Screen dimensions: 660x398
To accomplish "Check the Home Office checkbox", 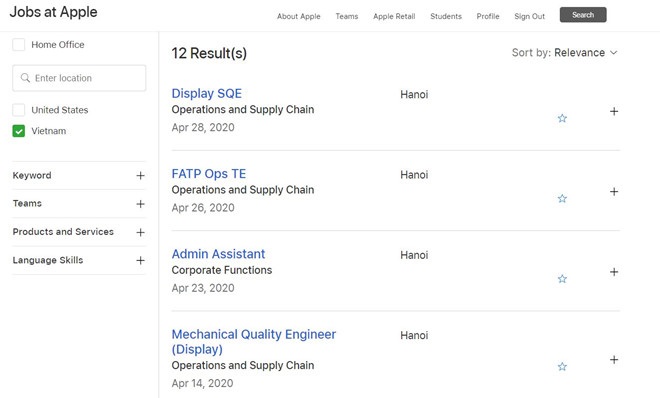I will point(19,45).
